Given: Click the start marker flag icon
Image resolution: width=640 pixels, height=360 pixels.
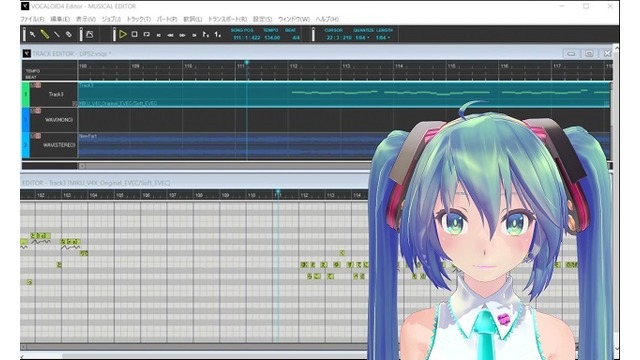Looking at the screenshot, I should click(206, 35).
